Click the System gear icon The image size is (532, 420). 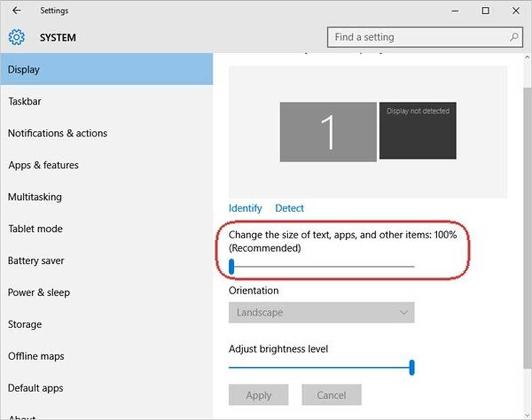(x=16, y=37)
